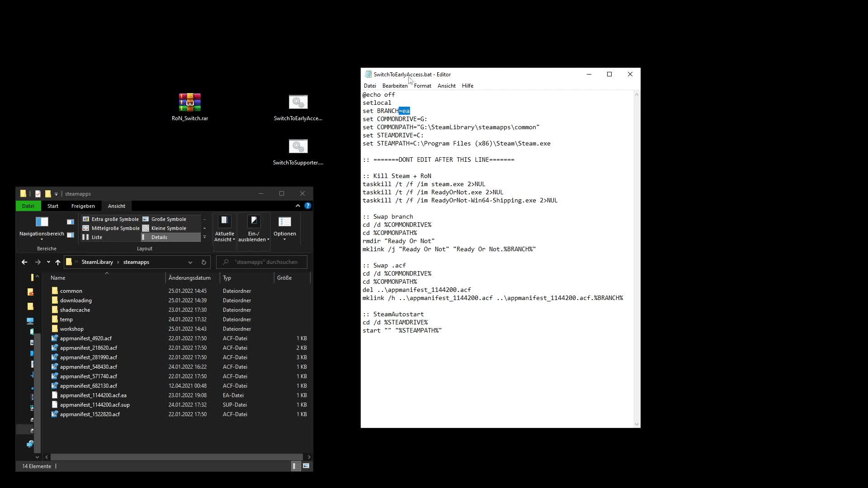This screenshot has width=868, height=488.
Task: Click the Navigationsbereich pane icon
Action: (42, 227)
